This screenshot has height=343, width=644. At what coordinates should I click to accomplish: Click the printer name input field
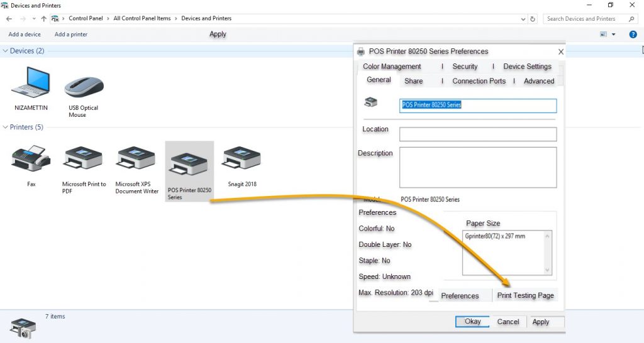tap(478, 106)
